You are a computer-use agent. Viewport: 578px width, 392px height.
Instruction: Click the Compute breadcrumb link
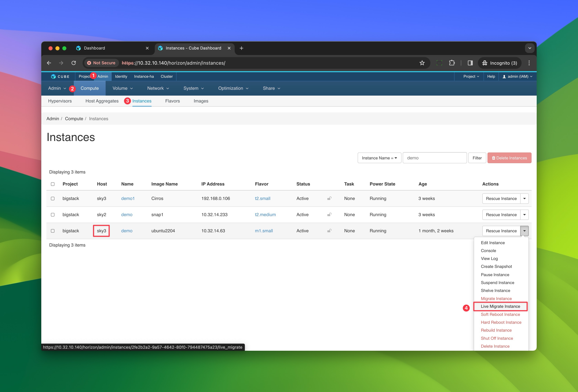tap(74, 119)
